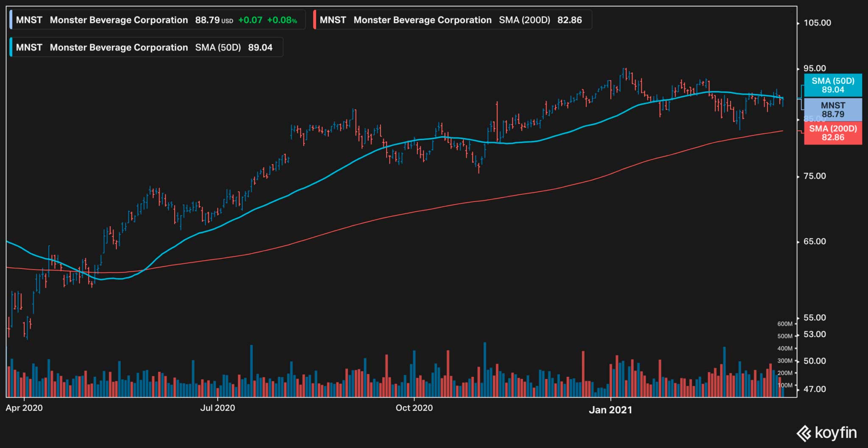Click the 200M volume axis label

coord(785,373)
